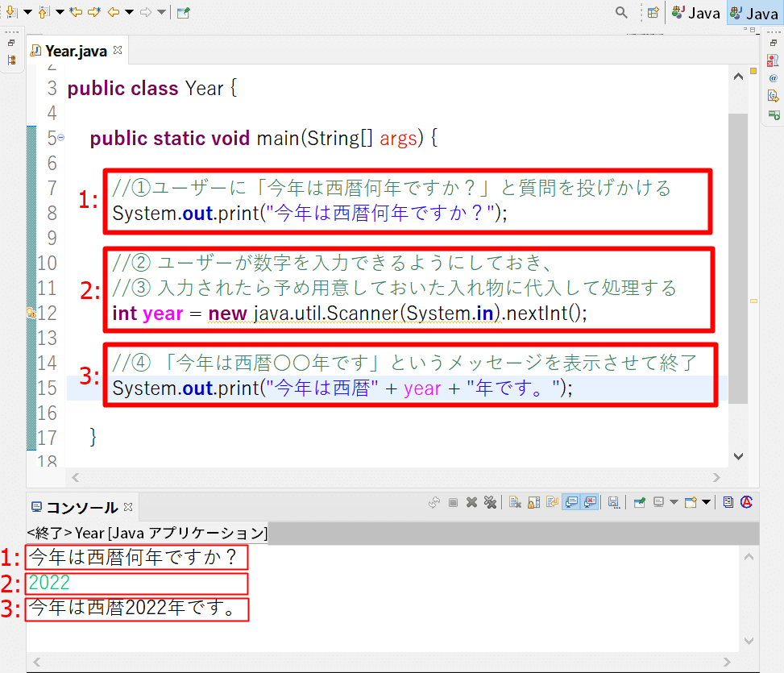Click the editor's vertical scrollbar down arrow

click(737, 456)
